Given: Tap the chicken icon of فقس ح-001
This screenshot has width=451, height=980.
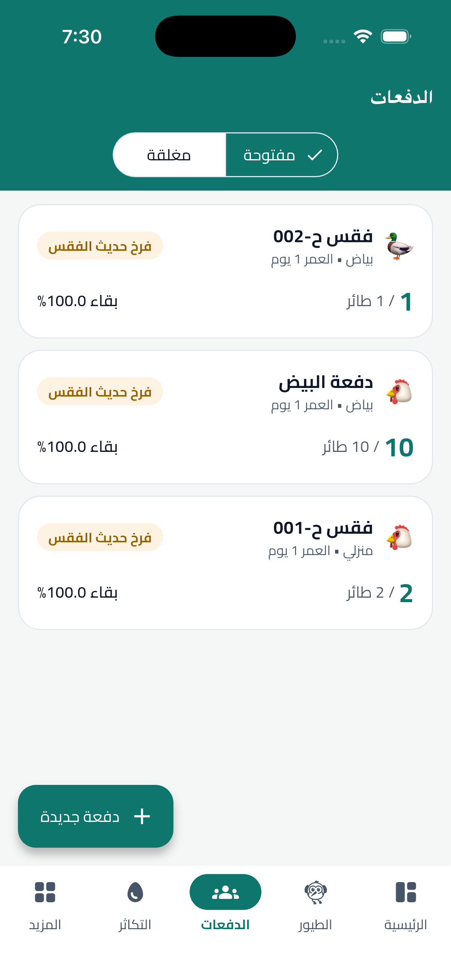Looking at the screenshot, I should 399,537.
